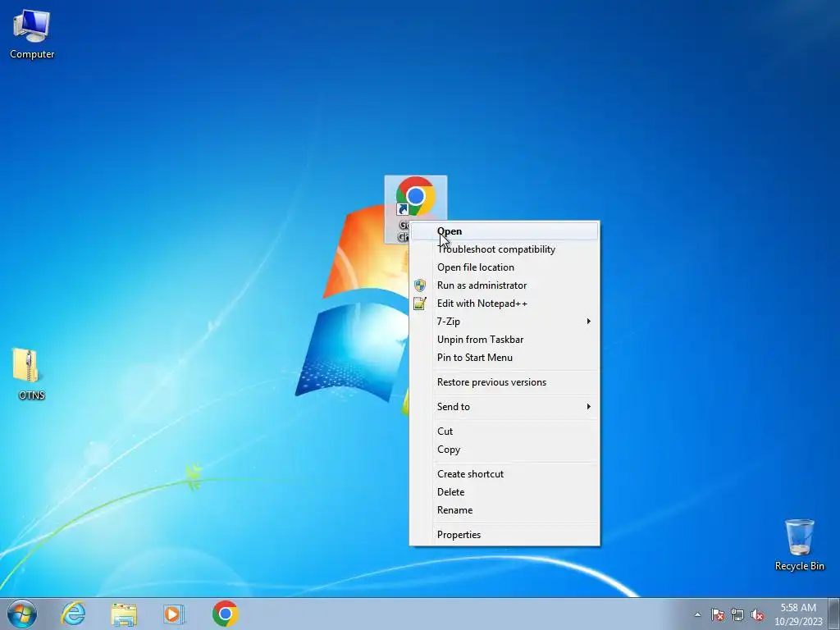The image size is (840, 630).
Task: Select Open file location
Action: click(x=504, y=267)
